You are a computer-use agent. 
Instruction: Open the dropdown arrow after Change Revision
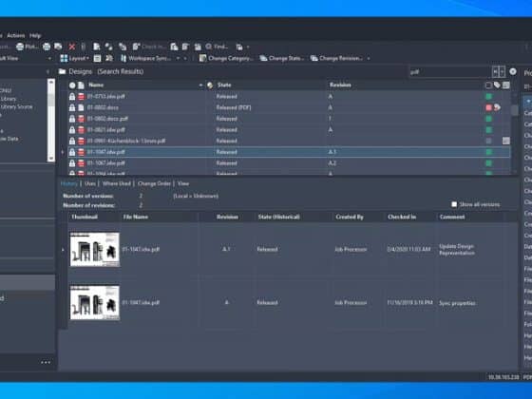pos(369,58)
